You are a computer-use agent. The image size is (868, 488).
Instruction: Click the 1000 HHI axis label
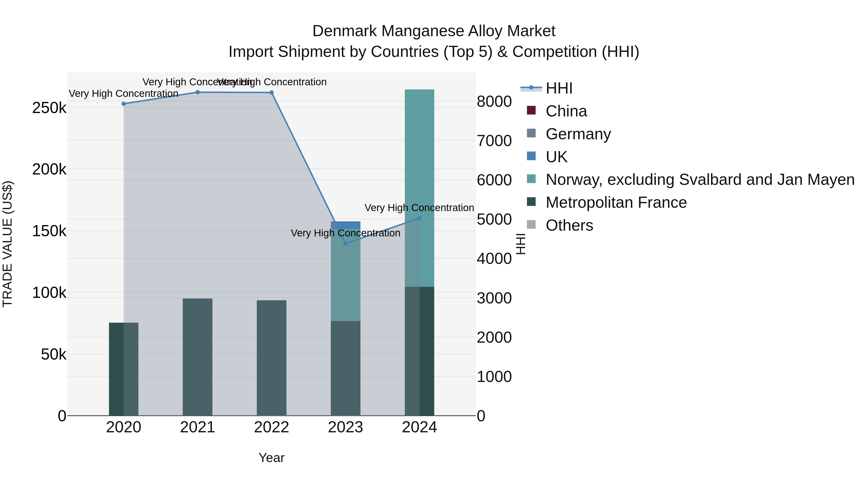(x=494, y=376)
